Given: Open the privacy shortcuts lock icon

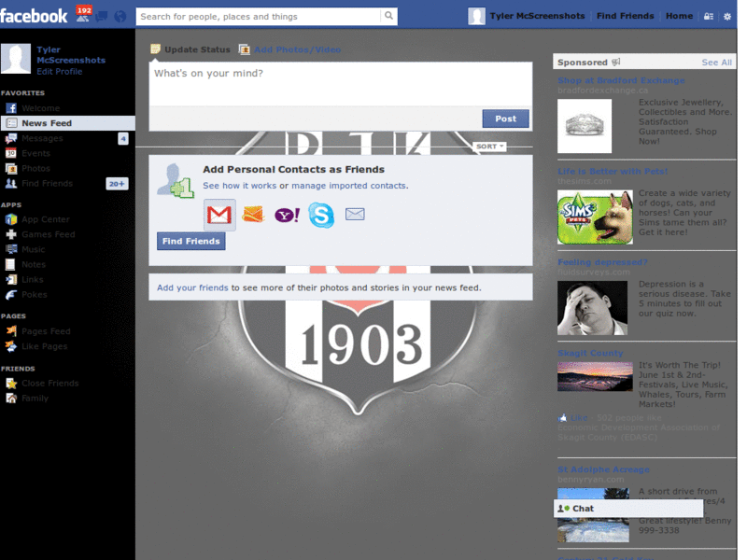Looking at the screenshot, I should [709, 16].
